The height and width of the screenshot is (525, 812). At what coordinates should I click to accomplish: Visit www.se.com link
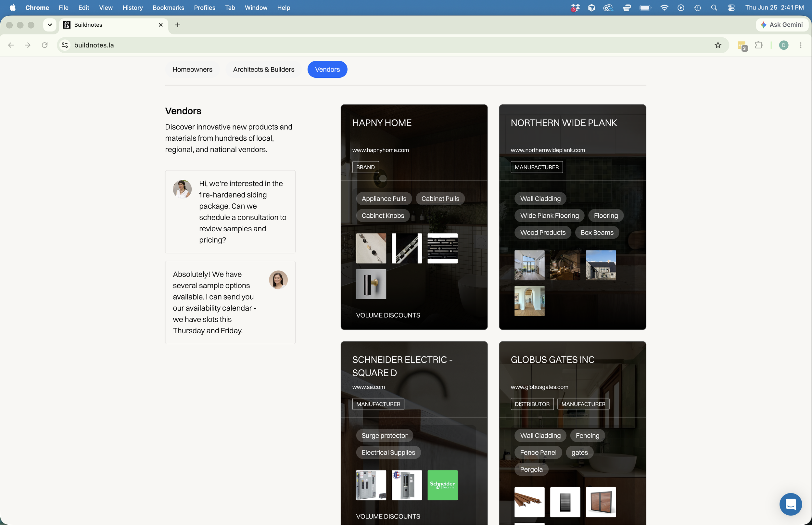[x=368, y=387]
